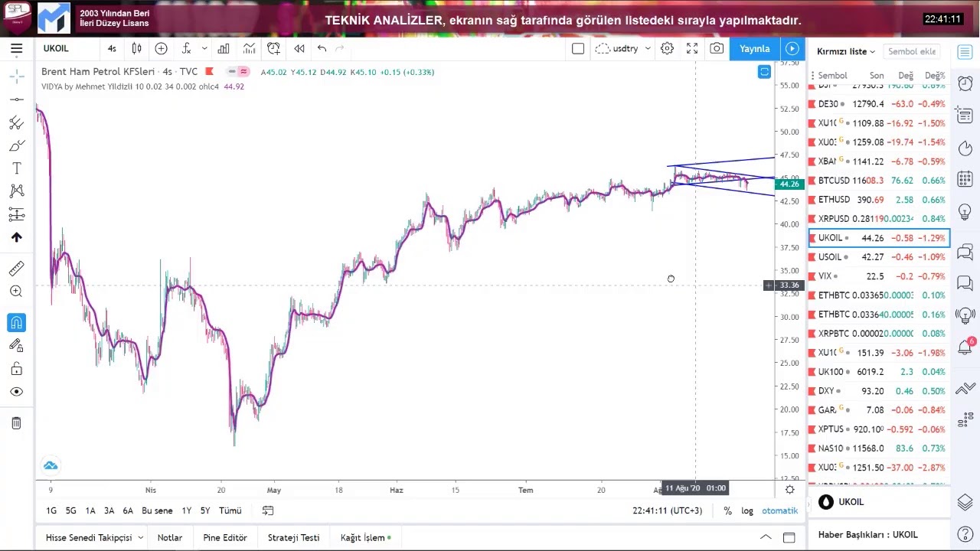This screenshot has width=980, height=551.
Task: Open the Kağıt İşlem tab
Action: [365, 537]
